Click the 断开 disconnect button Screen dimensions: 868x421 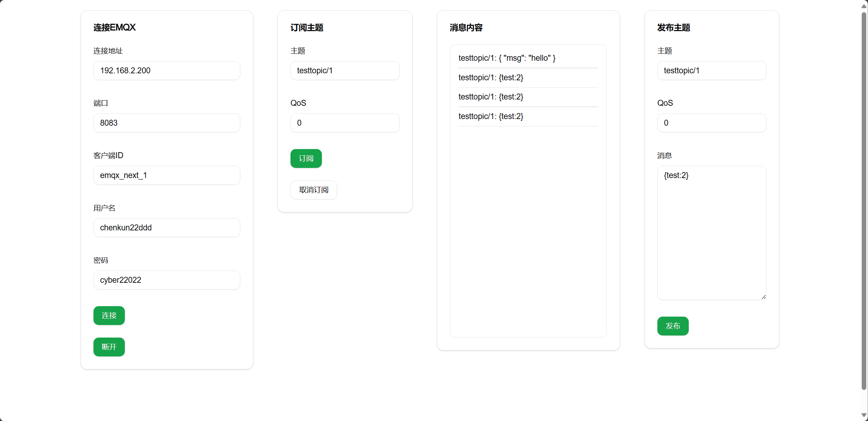tap(109, 347)
